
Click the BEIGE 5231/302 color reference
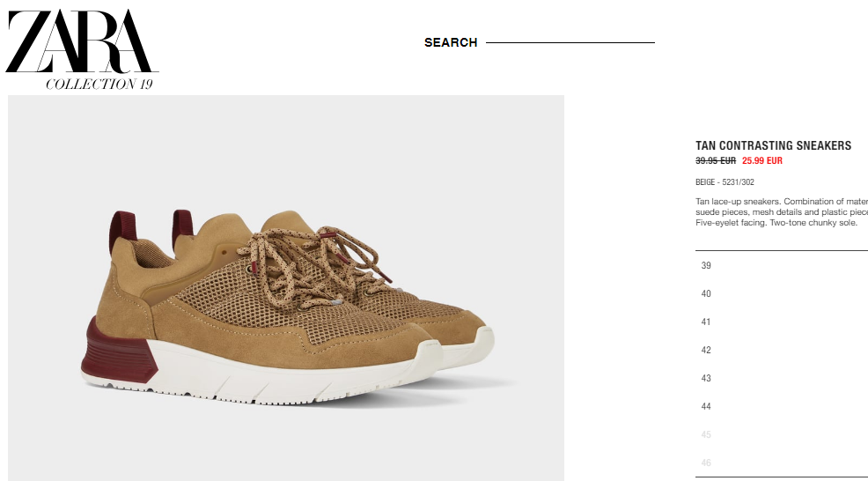725,182
